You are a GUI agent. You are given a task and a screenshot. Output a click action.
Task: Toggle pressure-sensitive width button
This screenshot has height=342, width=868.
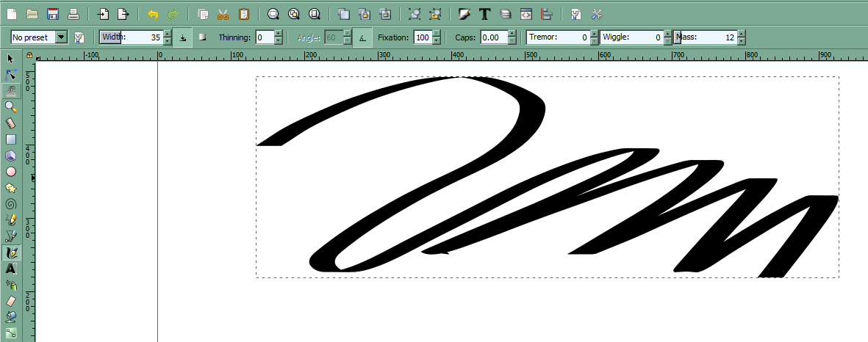click(183, 37)
